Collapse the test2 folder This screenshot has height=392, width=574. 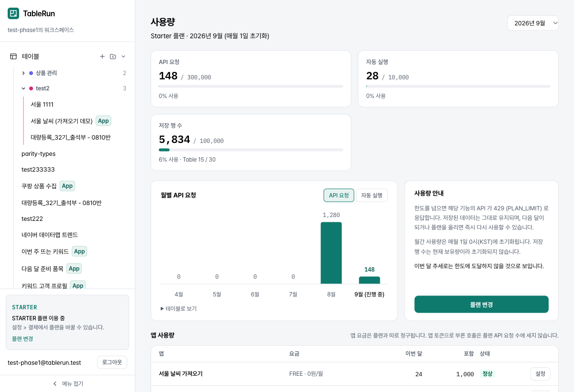23,88
